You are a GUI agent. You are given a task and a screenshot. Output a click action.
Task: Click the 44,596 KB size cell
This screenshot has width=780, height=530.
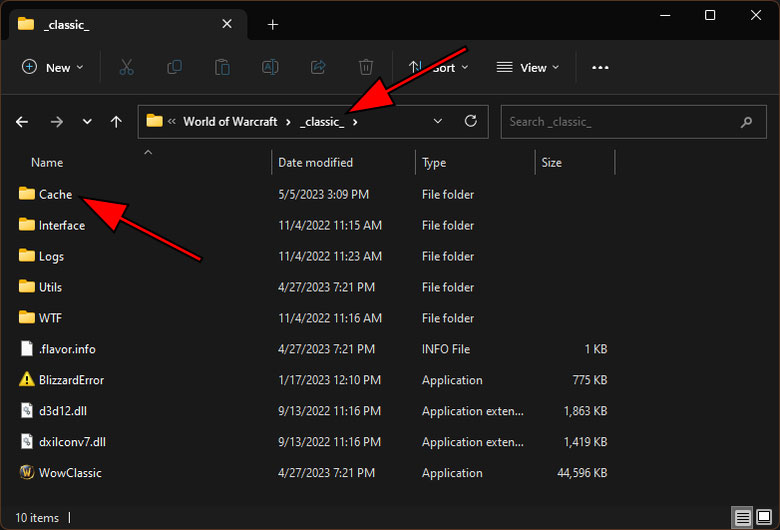(582, 473)
